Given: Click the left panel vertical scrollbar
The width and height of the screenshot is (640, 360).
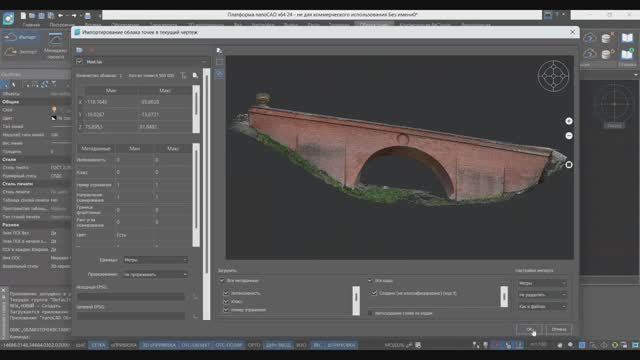Looking at the screenshot, I should [207, 194].
